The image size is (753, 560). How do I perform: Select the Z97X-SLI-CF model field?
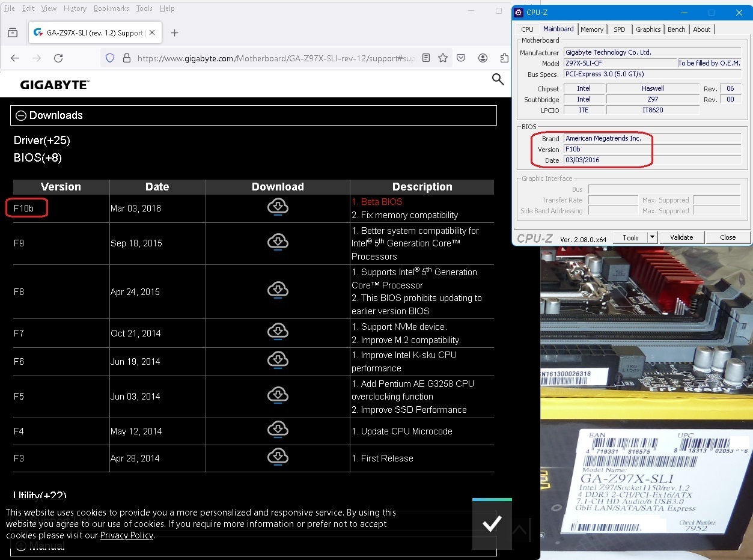click(620, 63)
